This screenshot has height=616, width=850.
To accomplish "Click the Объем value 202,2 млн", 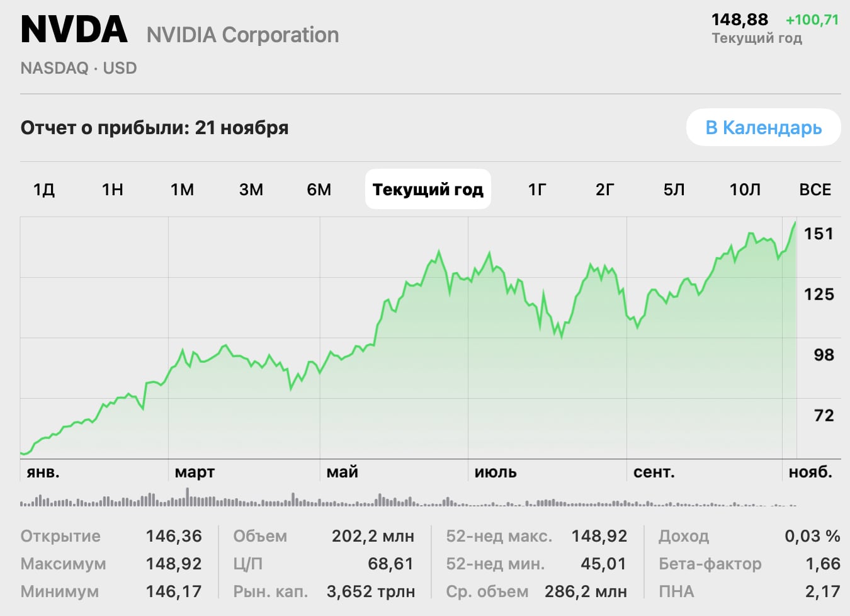I will [x=373, y=536].
